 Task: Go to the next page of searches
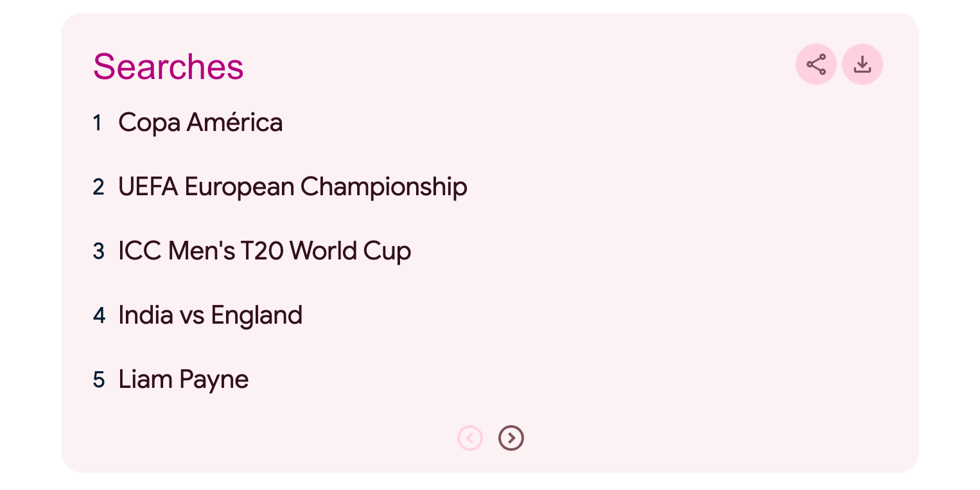(x=511, y=438)
